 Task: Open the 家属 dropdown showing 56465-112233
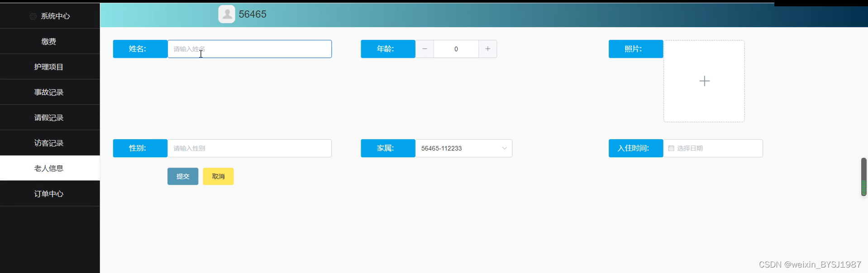(463, 148)
